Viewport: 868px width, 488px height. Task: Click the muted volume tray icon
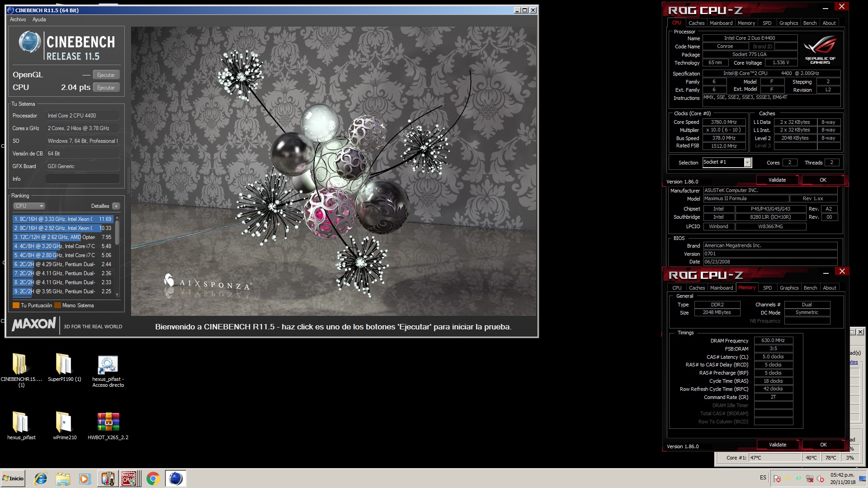point(821,479)
